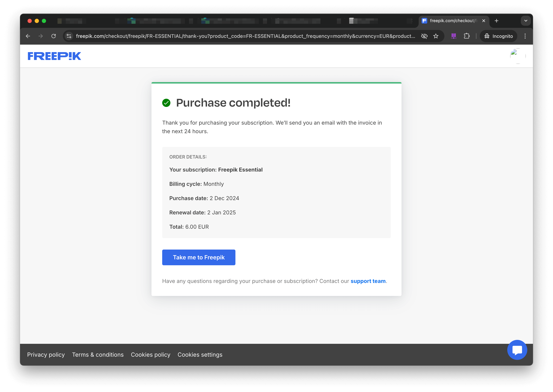Open the blue chat bubble widget

pyautogui.click(x=517, y=350)
